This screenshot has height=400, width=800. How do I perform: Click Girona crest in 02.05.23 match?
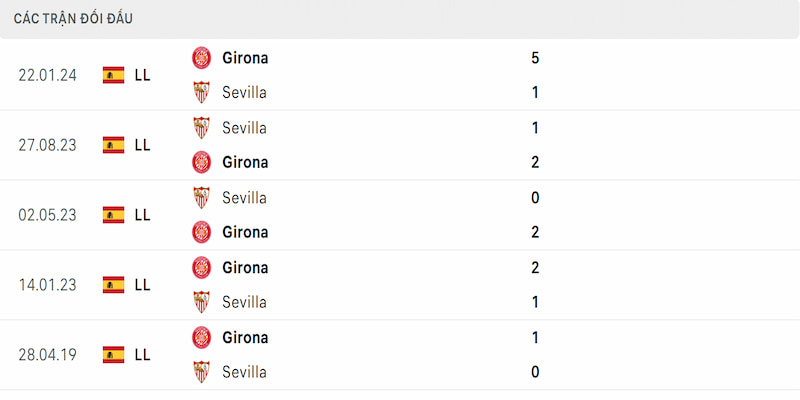click(202, 232)
